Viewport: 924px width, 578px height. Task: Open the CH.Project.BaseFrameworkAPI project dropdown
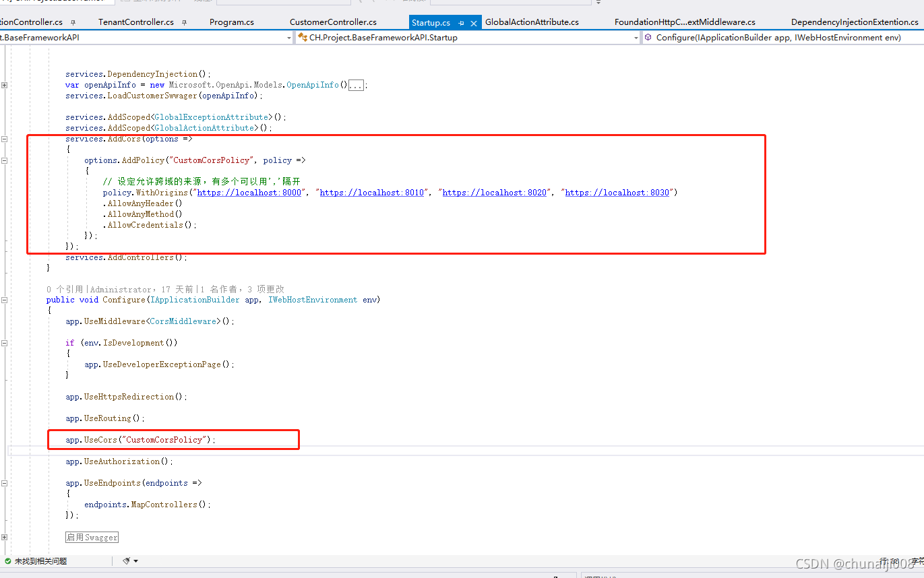(288, 37)
